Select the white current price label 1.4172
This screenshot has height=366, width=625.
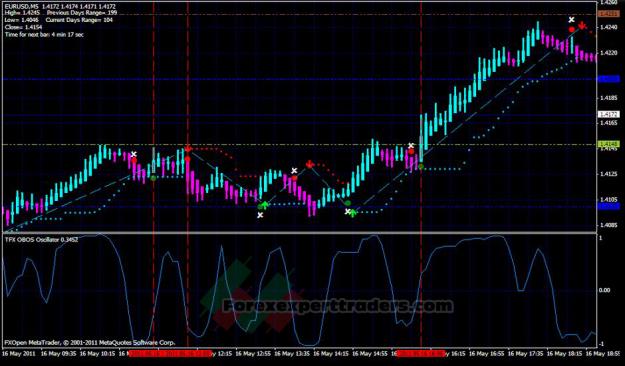click(609, 115)
